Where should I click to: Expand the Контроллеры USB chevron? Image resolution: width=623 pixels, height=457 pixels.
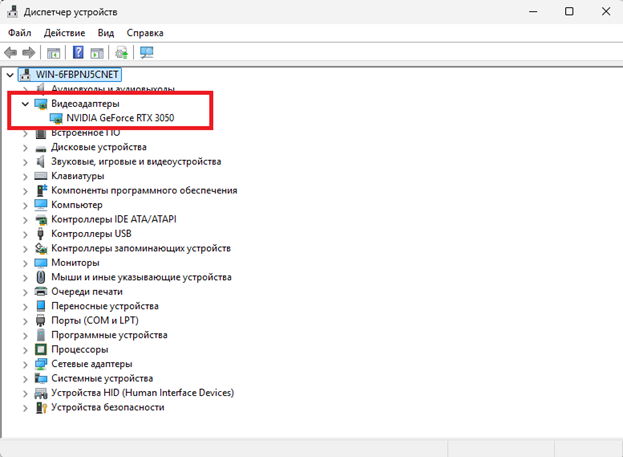(x=25, y=234)
